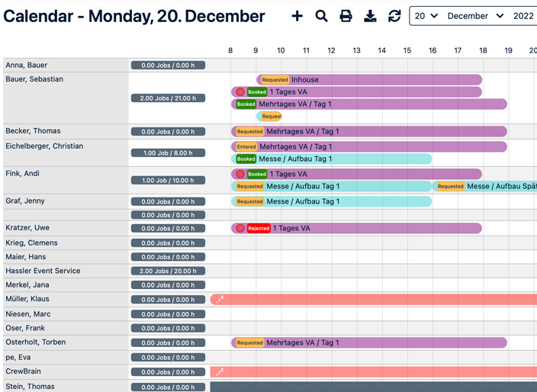The width and height of the screenshot is (537, 392).
Task: Click Bauer's 2.00 Jobs / 21.00 h badge
Action: point(168,98)
